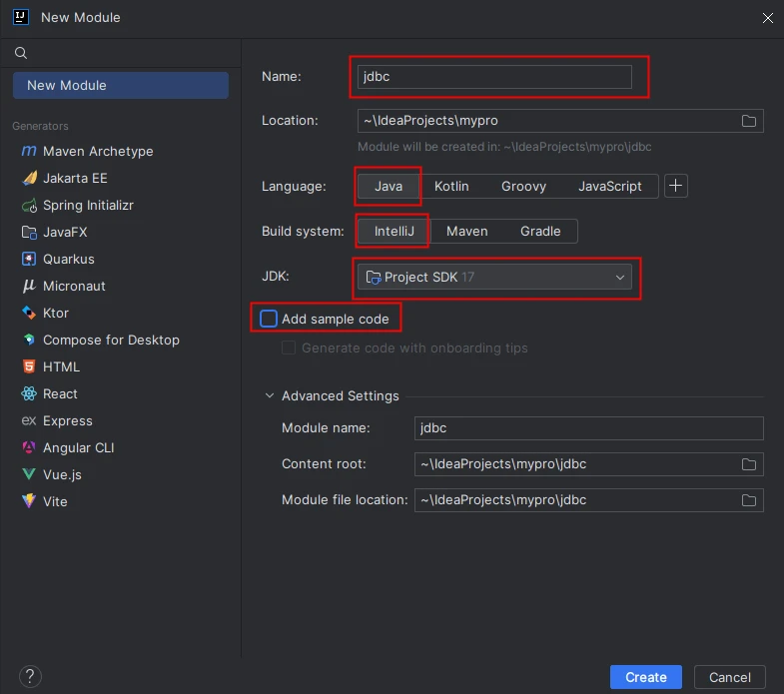Click into the Module name field

tap(588, 428)
